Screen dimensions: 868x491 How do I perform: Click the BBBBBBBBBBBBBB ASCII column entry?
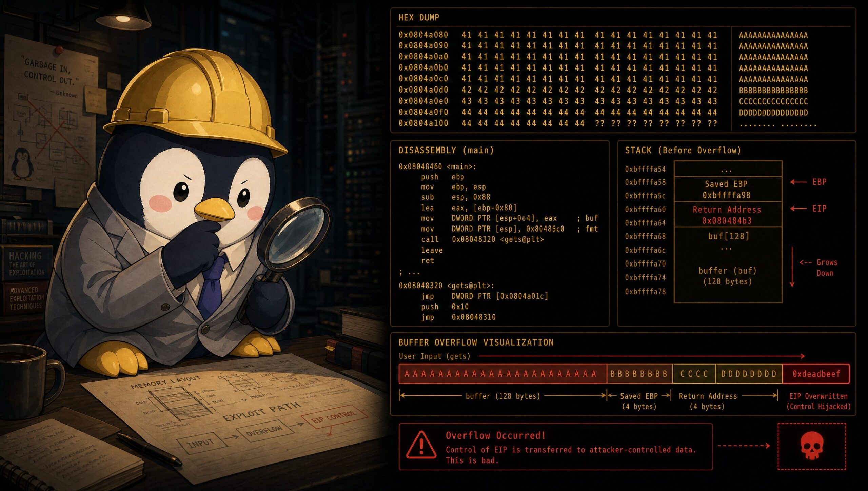pos(773,91)
